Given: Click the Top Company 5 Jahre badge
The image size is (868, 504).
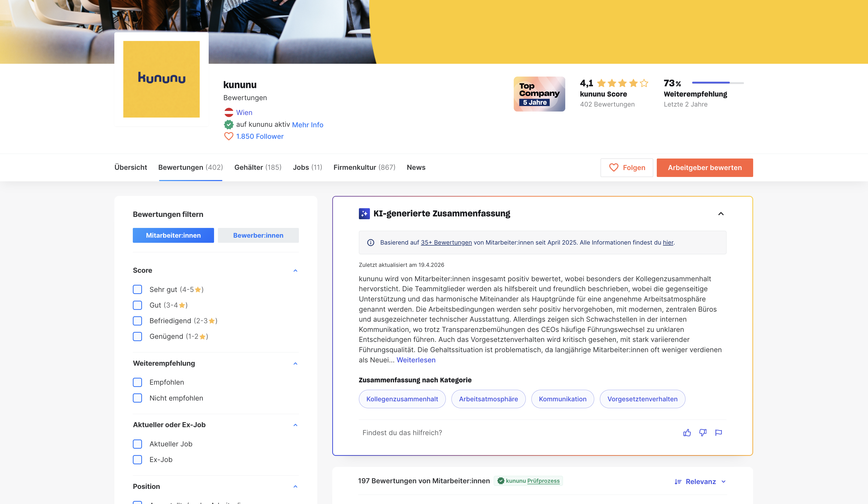Looking at the screenshot, I should coord(539,94).
